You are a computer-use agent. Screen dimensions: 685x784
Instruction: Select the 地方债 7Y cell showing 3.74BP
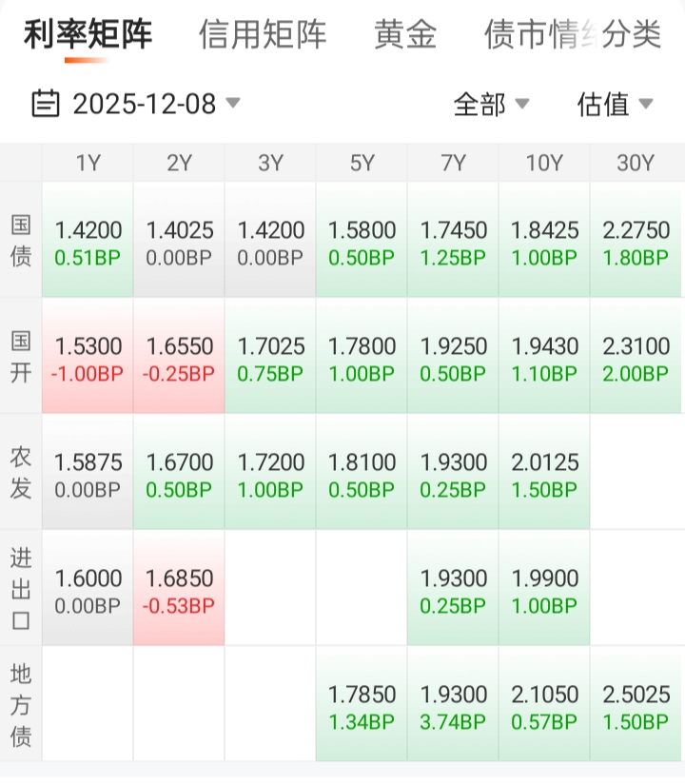tap(454, 706)
